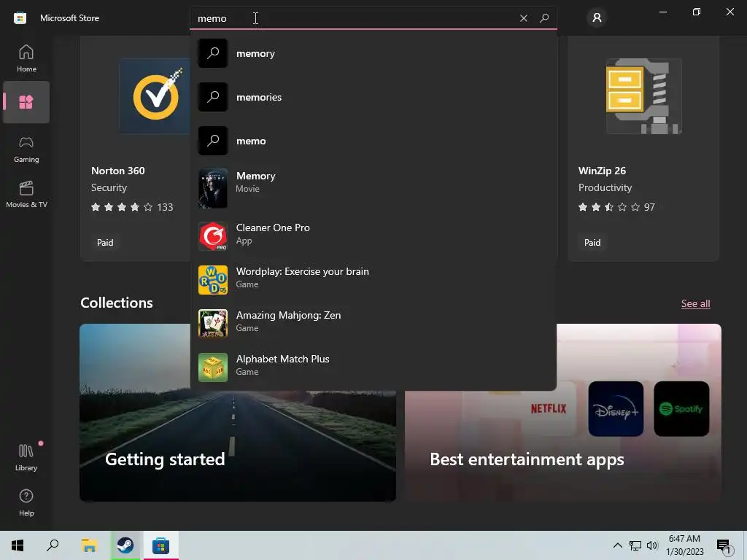Viewport: 747px width, 560px height.
Task: Go to Movies & TV section
Action: click(26, 194)
